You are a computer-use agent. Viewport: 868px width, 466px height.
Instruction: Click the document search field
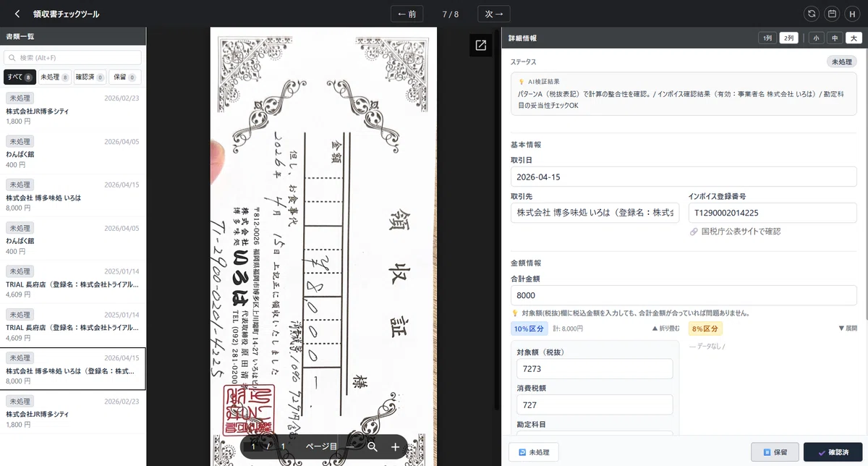click(72, 58)
